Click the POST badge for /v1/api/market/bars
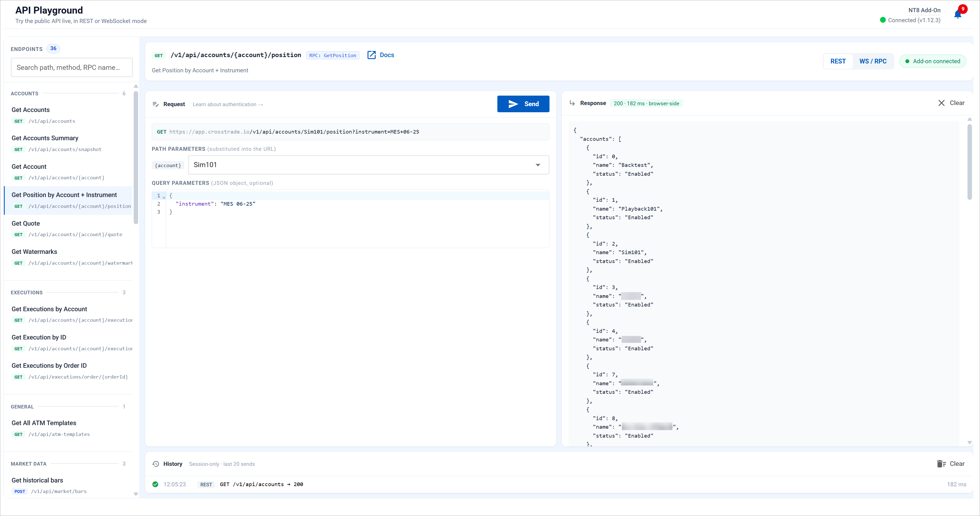The image size is (980, 516). [x=19, y=491]
